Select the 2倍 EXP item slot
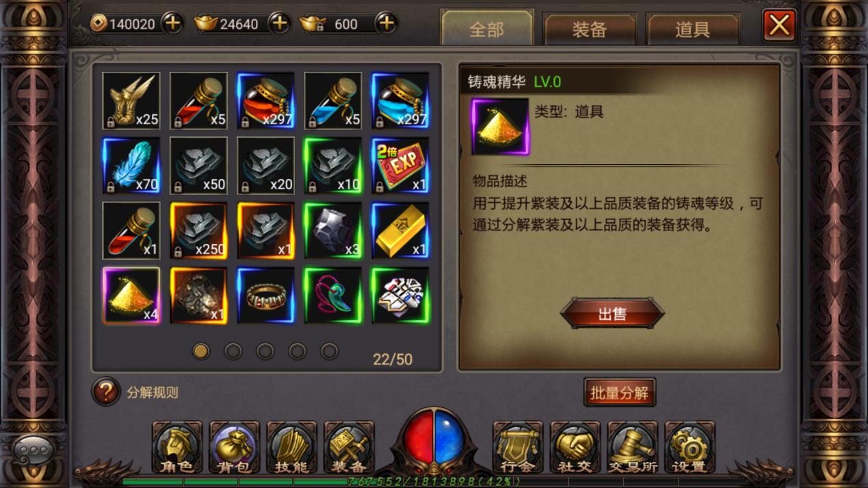Screen dimensions: 868x488 click(x=400, y=165)
